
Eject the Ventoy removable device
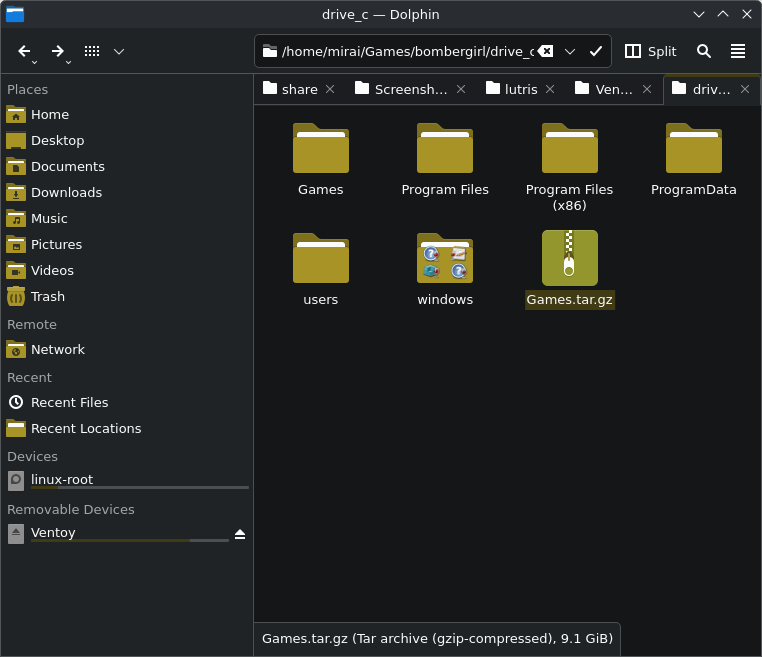coord(240,534)
